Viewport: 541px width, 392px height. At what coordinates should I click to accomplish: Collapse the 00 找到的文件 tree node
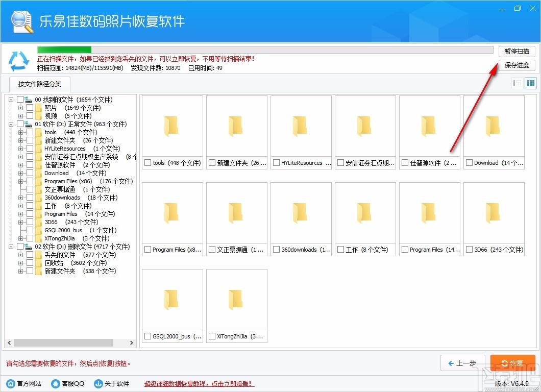[x=11, y=100]
